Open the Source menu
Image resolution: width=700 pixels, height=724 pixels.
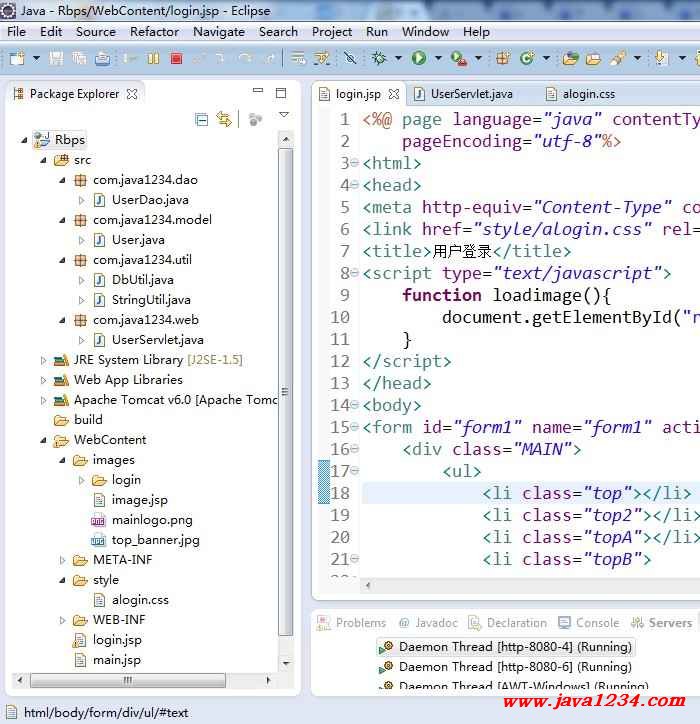tap(96, 32)
